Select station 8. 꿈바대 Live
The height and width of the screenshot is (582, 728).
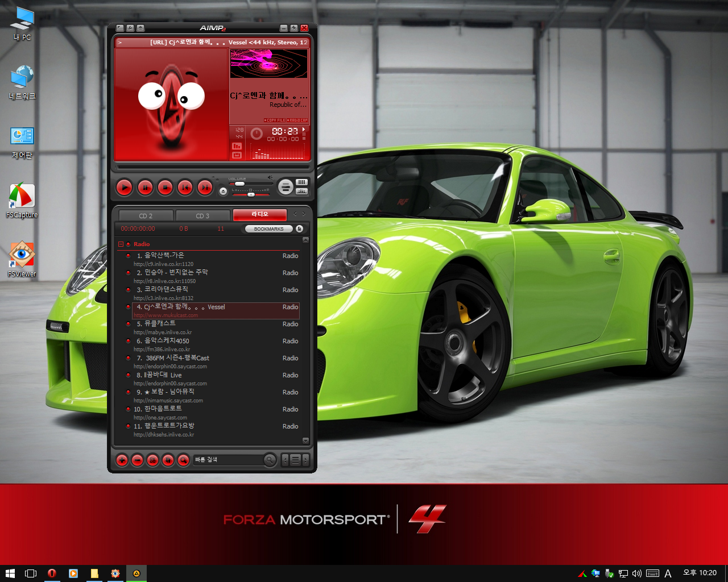[x=215, y=379]
